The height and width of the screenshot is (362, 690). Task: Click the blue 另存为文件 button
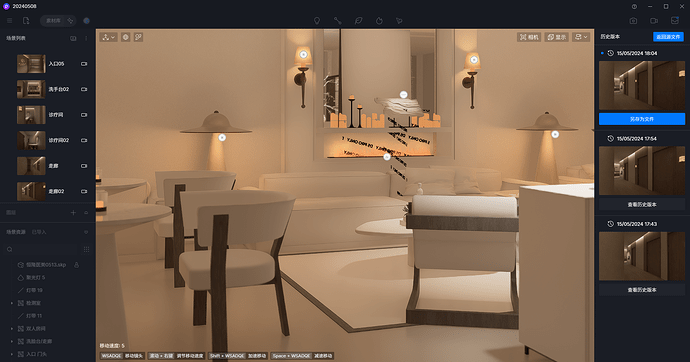coord(642,119)
